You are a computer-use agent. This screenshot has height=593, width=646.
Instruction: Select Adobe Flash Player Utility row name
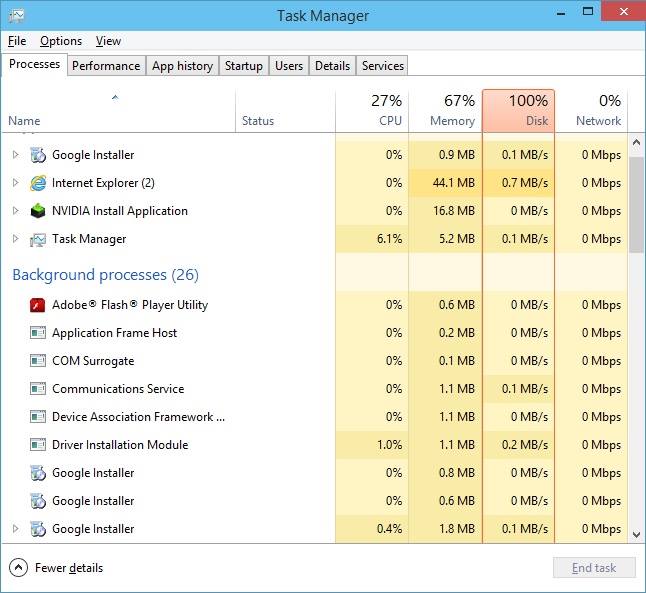pyautogui.click(x=130, y=305)
